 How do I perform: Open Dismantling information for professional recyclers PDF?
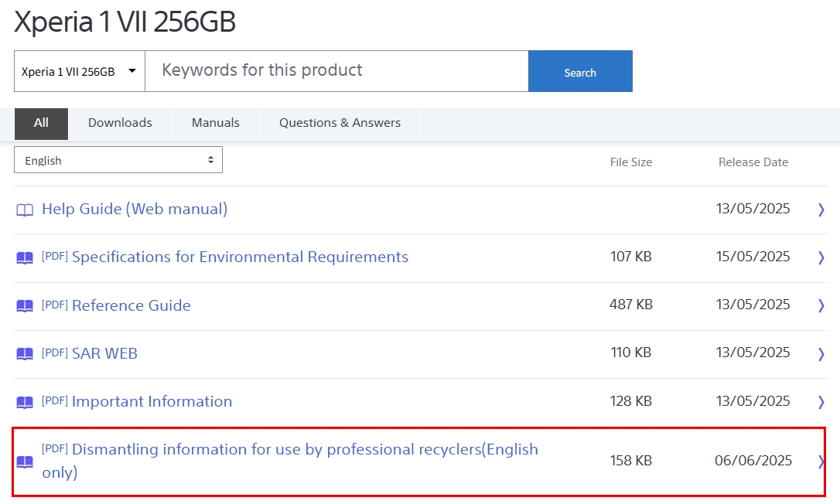[x=290, y=461]
